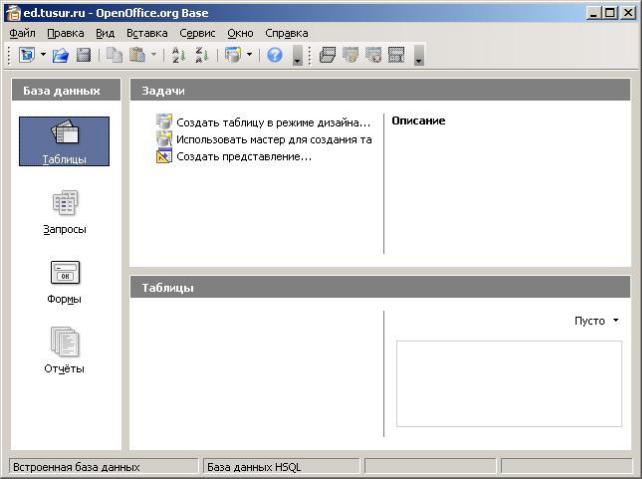
Task: Sort ascending with the A-Z icon
Action: tap(178, 55)
